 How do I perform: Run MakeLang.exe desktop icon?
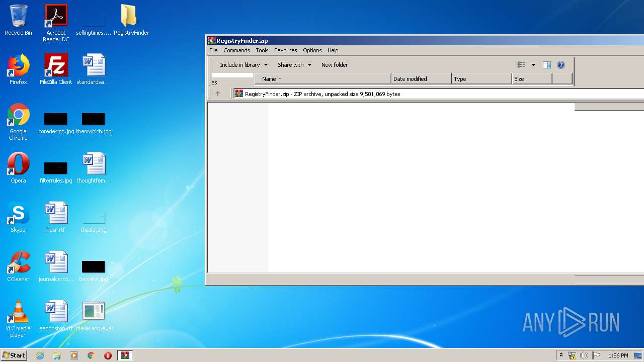tap(94, 316)
